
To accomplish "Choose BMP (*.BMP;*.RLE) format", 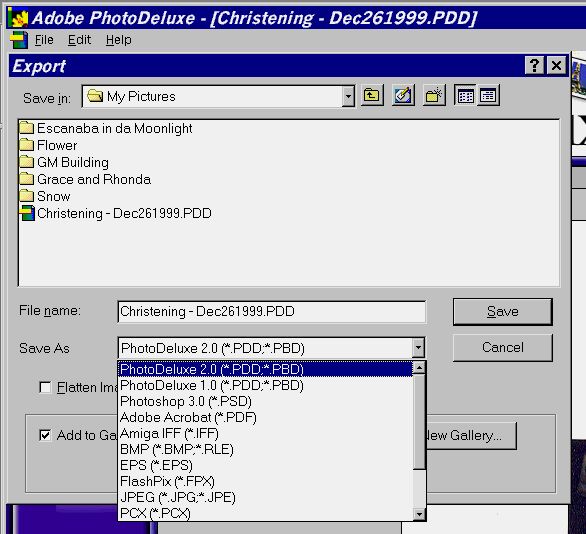I will 265,449.
